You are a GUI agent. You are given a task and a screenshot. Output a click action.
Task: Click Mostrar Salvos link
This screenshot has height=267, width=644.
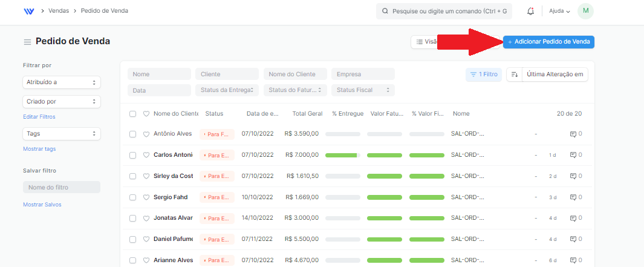pos(42,205)
